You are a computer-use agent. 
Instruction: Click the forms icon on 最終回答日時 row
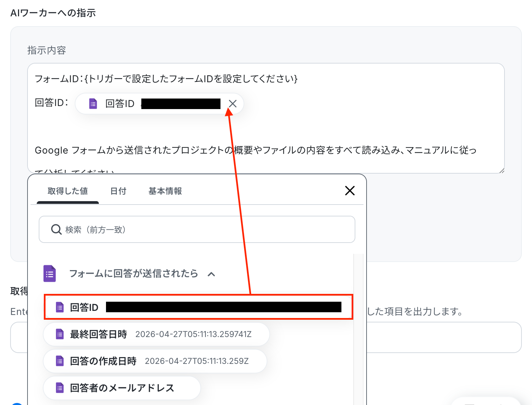click(60, 334)
